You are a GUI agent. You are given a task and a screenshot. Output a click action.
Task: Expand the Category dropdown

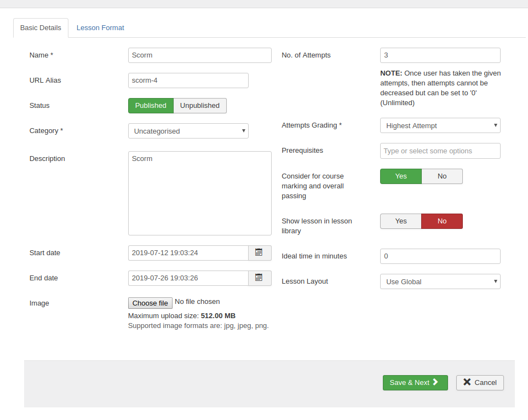(x=188, y=131)
